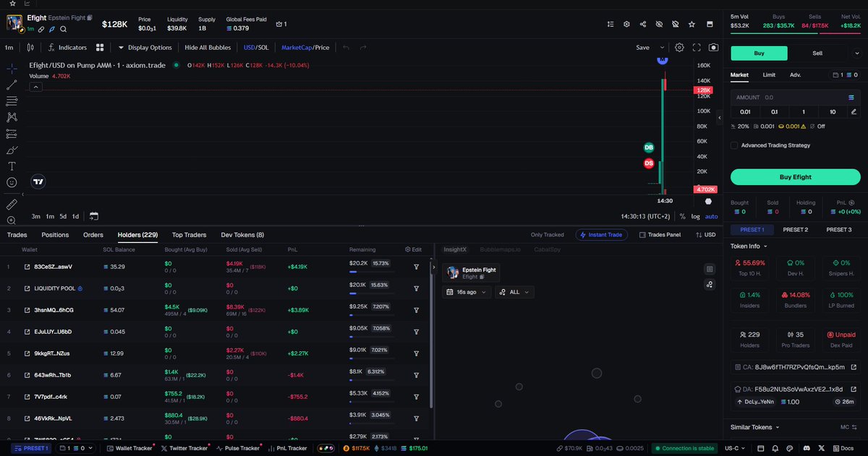Image resolution: width=868 pixels, height=456 pixels.
Task: Toggle MarketCap/Price chart display
Action: point(305,48)
